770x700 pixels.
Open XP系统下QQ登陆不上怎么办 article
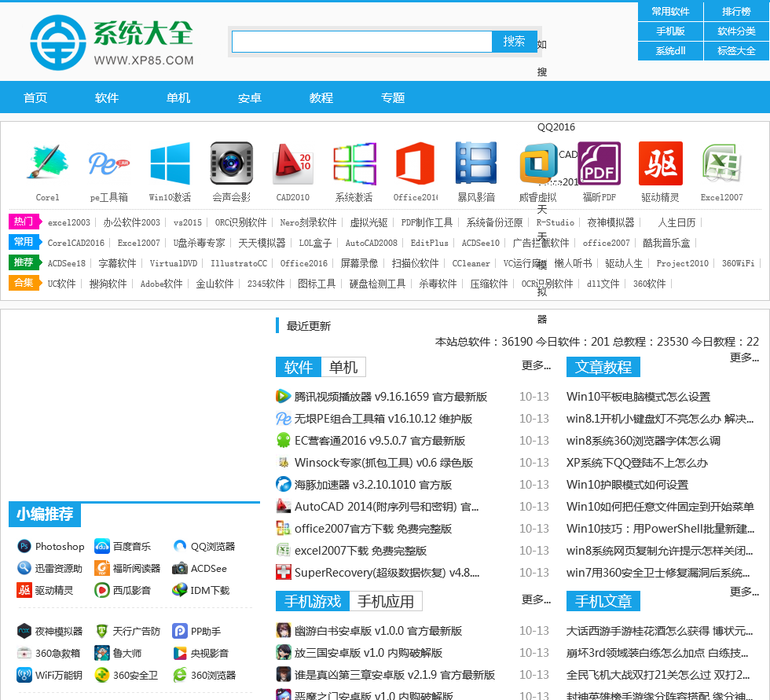pos(636,463)
